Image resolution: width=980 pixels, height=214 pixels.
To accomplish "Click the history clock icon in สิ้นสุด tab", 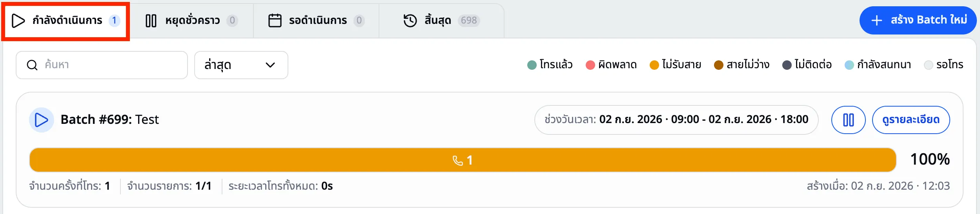I will click(x=410, y=20).
